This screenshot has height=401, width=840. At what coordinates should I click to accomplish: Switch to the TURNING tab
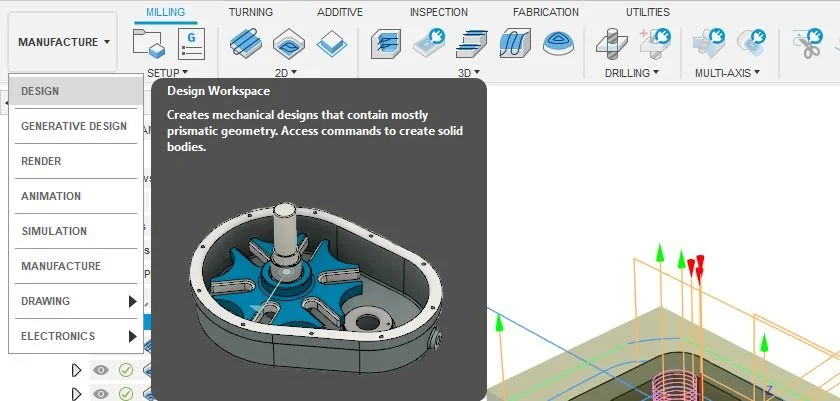tap(251, 12)
